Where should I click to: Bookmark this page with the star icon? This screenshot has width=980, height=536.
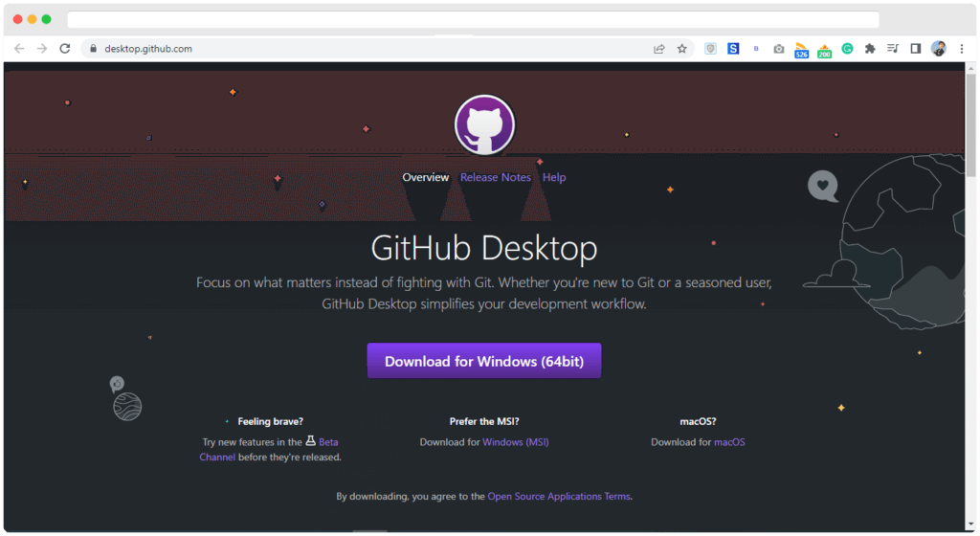click(681, 49)
